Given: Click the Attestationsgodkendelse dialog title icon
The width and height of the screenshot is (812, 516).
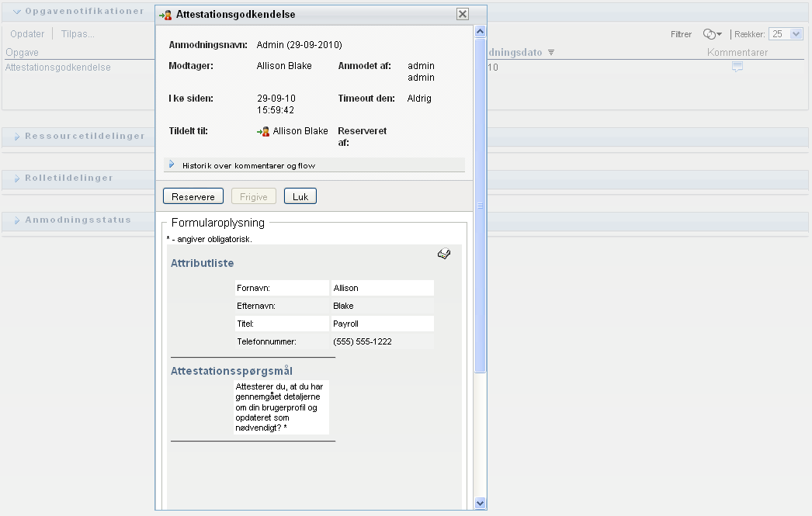Looking at the screenshot, I should (x=165, y=15).
